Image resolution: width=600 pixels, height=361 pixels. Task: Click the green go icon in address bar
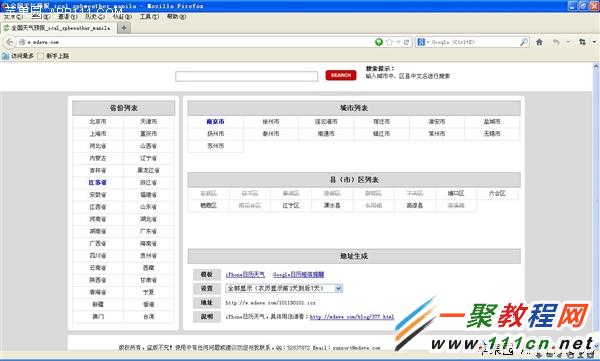[379, 42]
